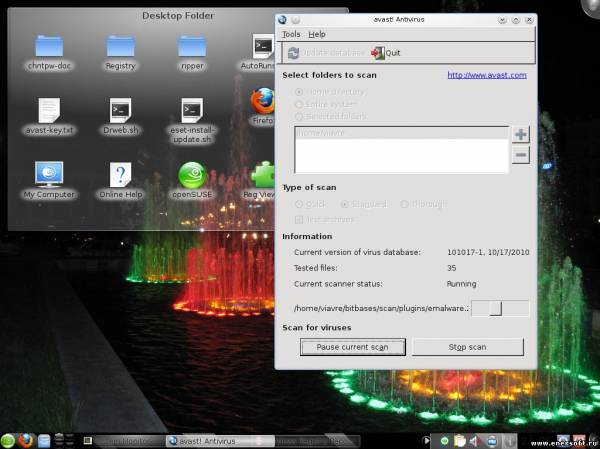Click the Desktop Folder title
Viewport: 600px width, 449px height.
click(x=178, y=16)
